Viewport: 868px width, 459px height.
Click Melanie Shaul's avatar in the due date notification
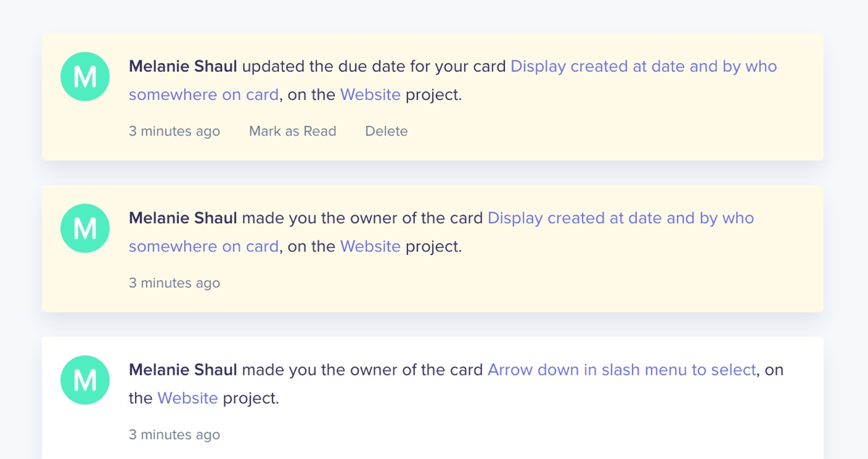pos(85,77)
